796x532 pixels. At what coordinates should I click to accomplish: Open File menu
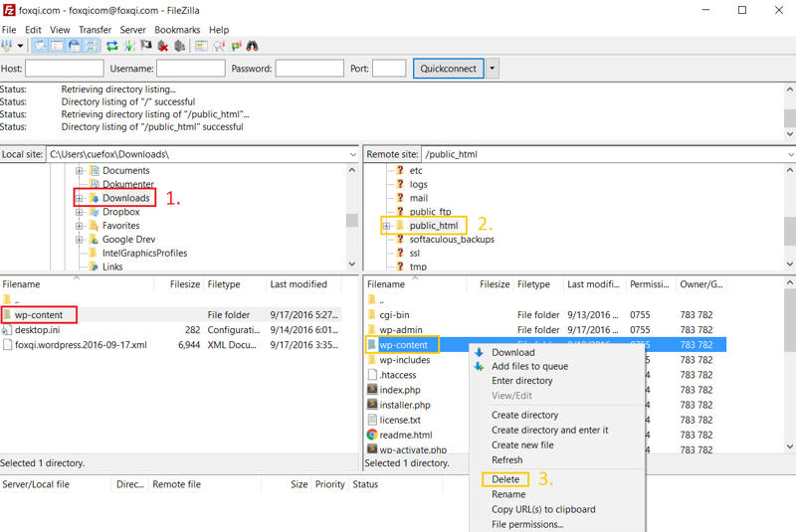point(9,30)
